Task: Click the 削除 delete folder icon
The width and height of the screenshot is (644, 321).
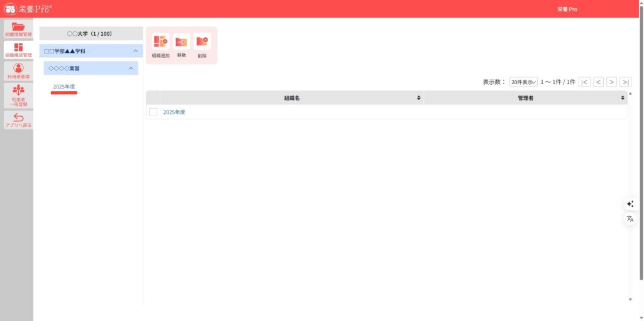Action: tap(202, 42)
